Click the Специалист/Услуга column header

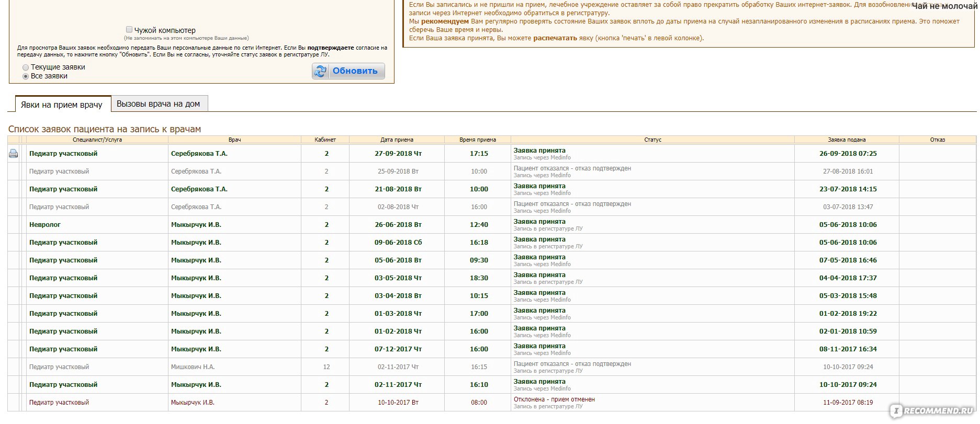tap(97, 140)
